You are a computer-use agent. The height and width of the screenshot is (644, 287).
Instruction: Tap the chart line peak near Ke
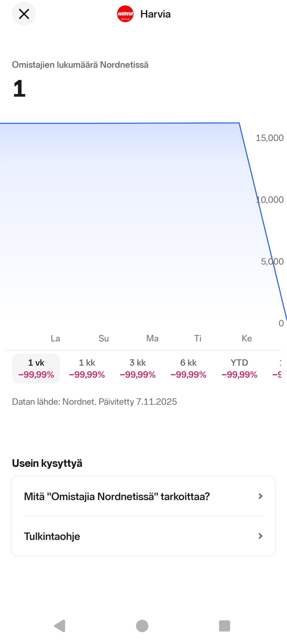pyautogui.click(x=239, y=123)
